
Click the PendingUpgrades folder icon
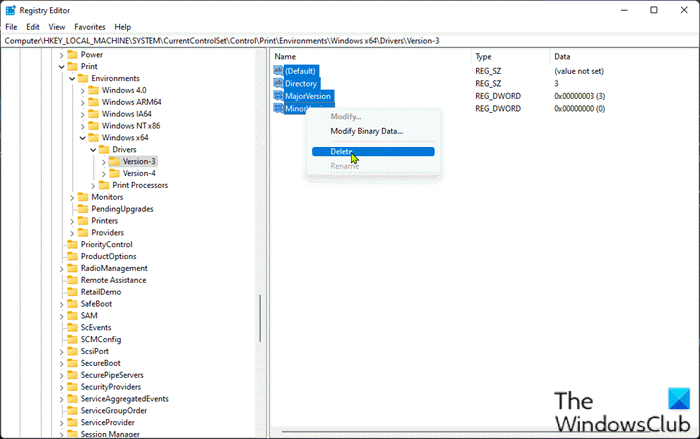(83, 209)
